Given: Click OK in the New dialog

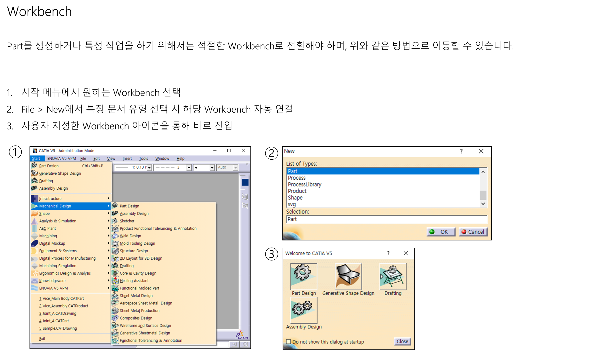Looking at the screenshot, I should click(441, 232).
